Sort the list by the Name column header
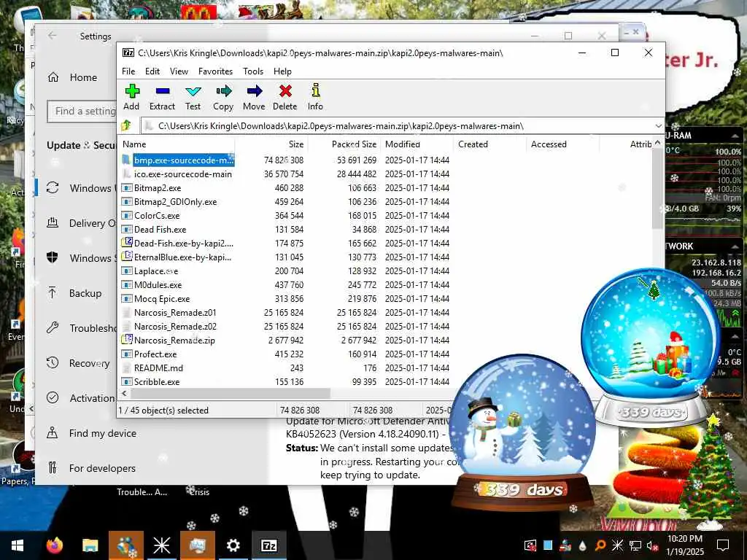Screen dimensions: 747x560 pyautogui.click(x=177, y=144)
